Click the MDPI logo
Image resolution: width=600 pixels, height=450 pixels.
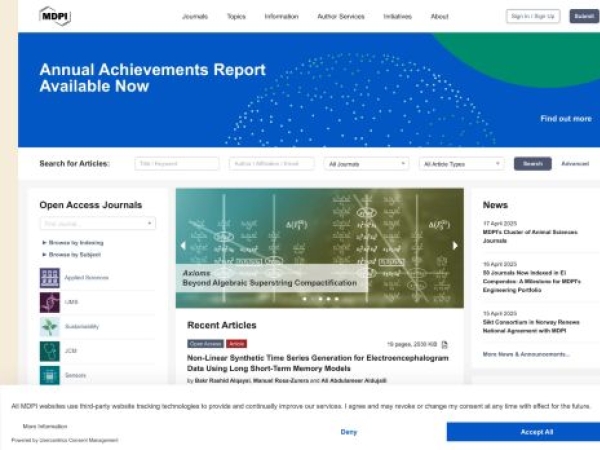click(x=55, y=16)
